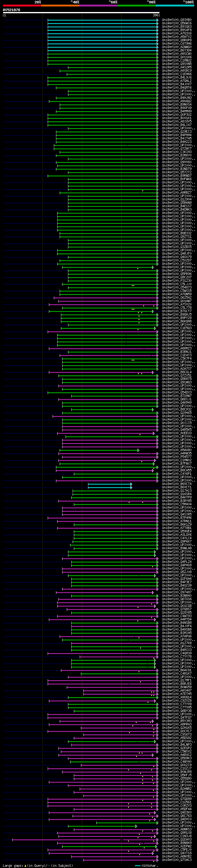Select hit UniRef100_A7Q3X6

click(176, 33)
